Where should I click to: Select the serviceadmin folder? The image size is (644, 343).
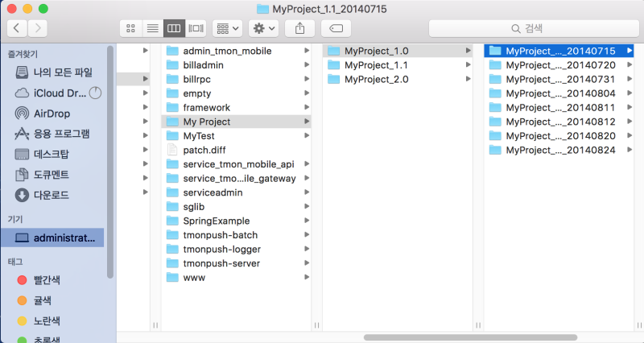click(x=236, y=192)
